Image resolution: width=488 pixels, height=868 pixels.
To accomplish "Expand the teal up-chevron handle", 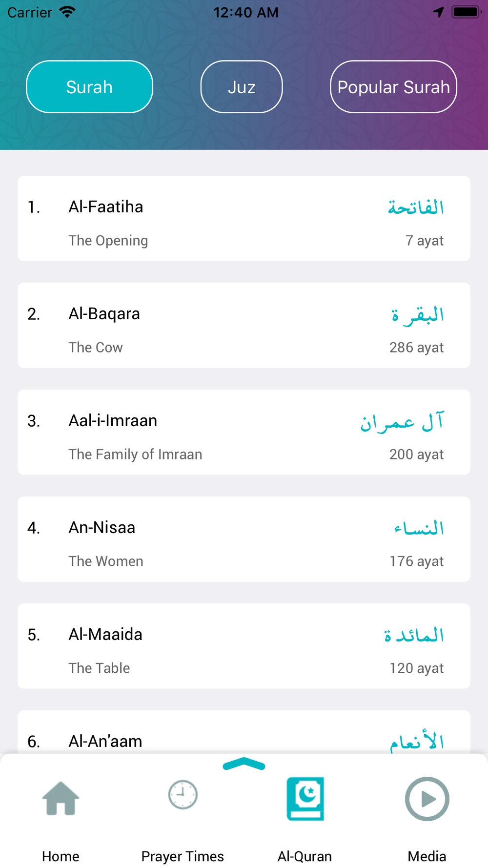I will pos(244,764).
